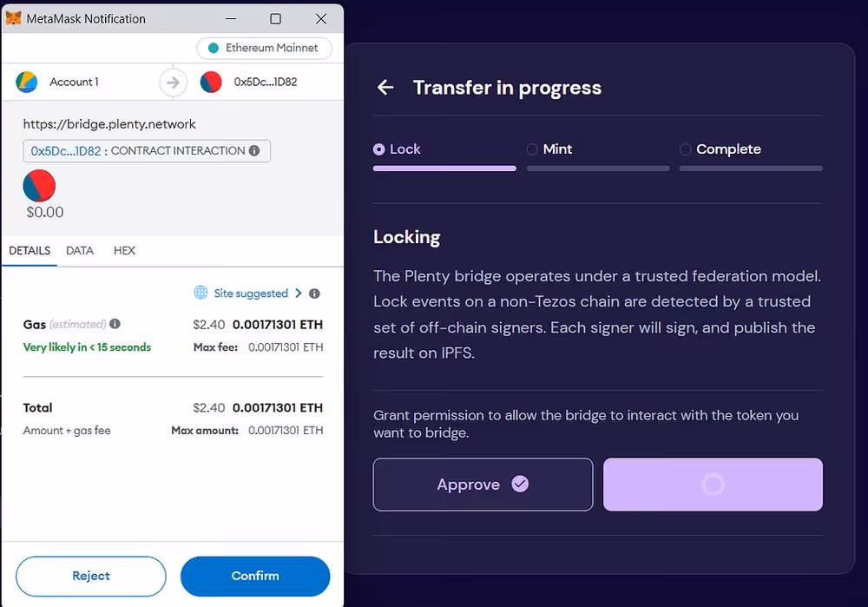Click the back arrow on Transfer in progress

385,88
